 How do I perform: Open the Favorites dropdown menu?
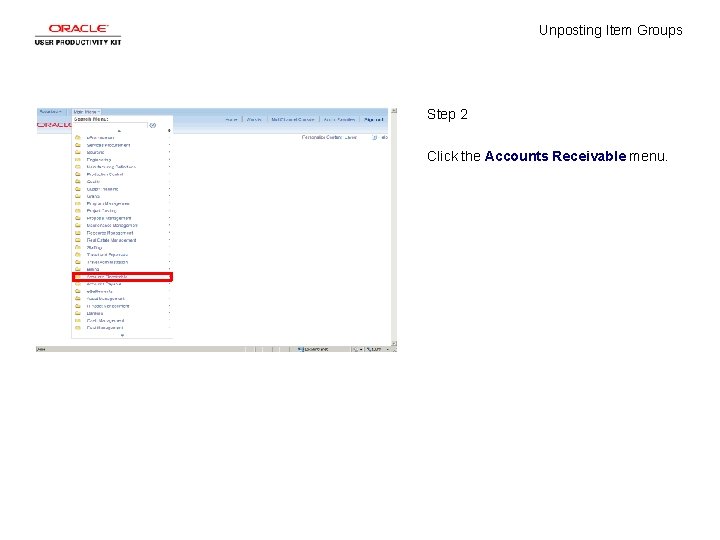pyautogui.click(x=50, y=112)
